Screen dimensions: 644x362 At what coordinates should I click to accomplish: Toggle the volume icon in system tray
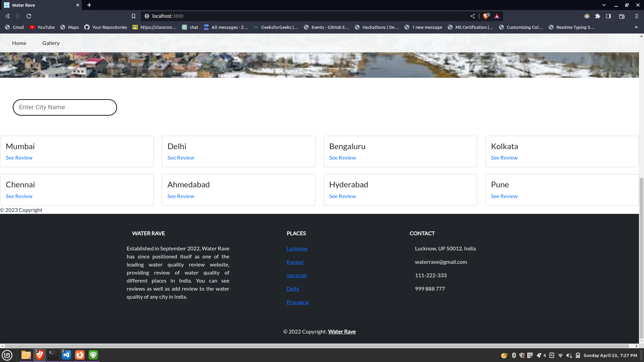point(569,355)
